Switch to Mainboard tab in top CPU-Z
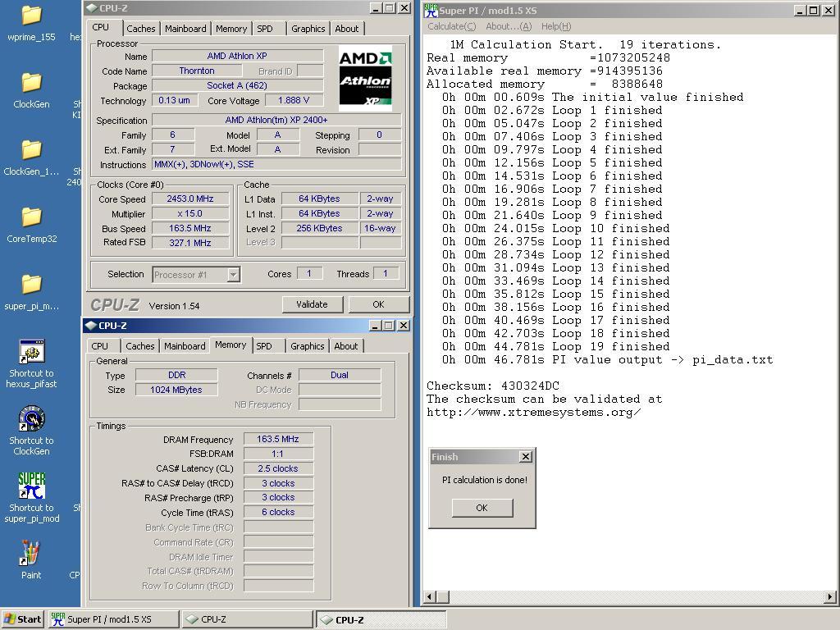Image resolution: width=840 pixels, height=630 pixels. coord(185,29)
